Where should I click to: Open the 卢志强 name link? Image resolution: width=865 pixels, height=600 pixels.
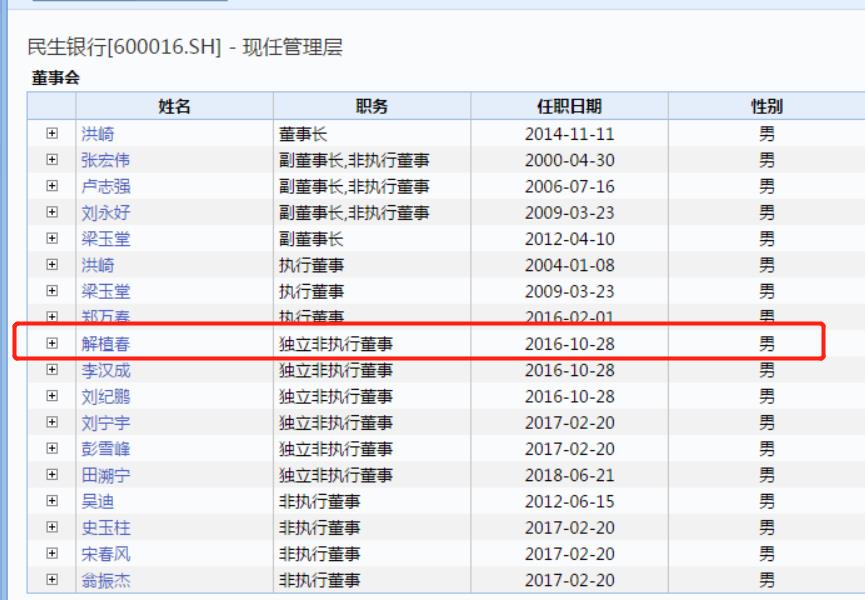point(105,186)
